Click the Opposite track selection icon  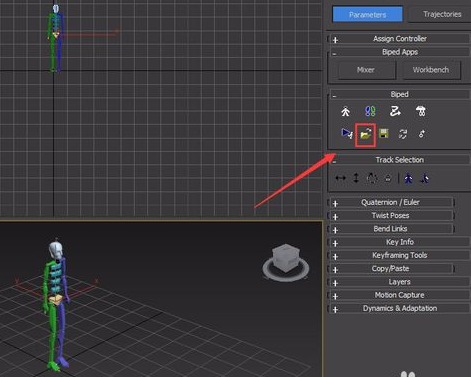pyautogui.click(x=424, y=179)
